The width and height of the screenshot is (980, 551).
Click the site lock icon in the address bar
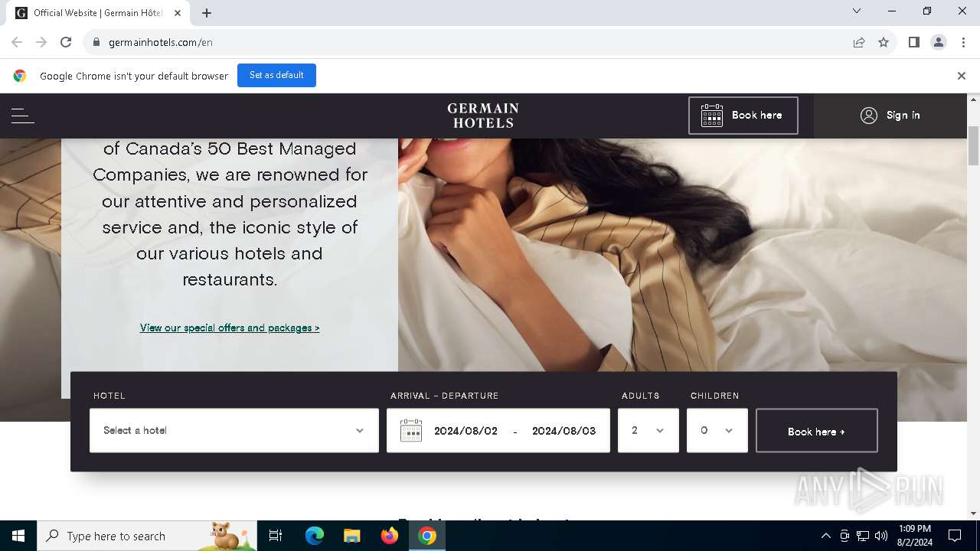(96, 42)
